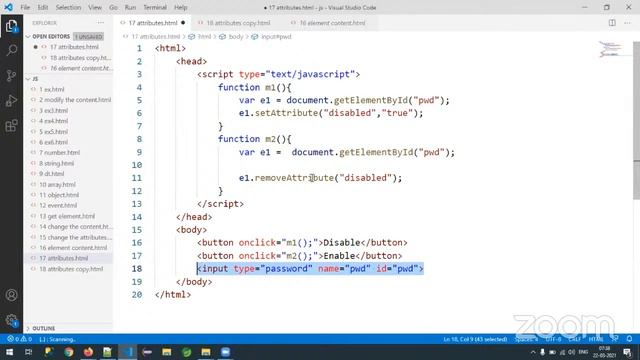Click the editor minimap preview
The image size is (640, 360).
tap(611, 49)
